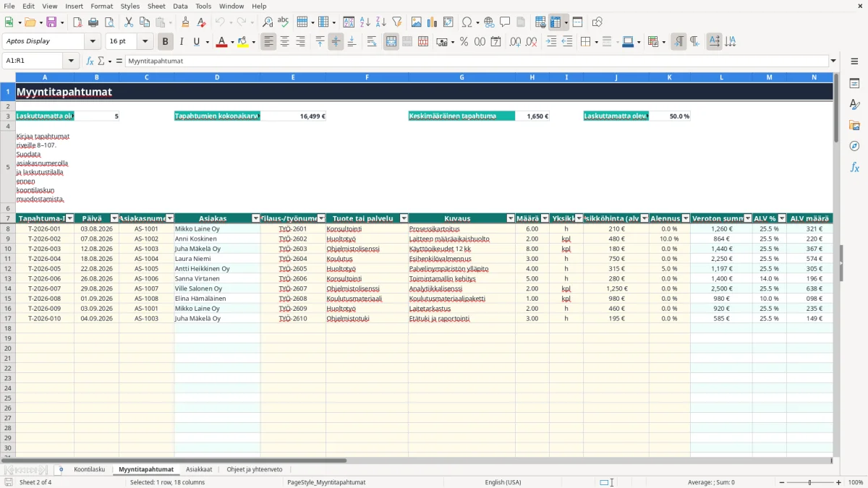Viewport: 868px width, 488px height.
Task: Activate Clone Formatting paintbrush
Action: click(x=186, y=22)
